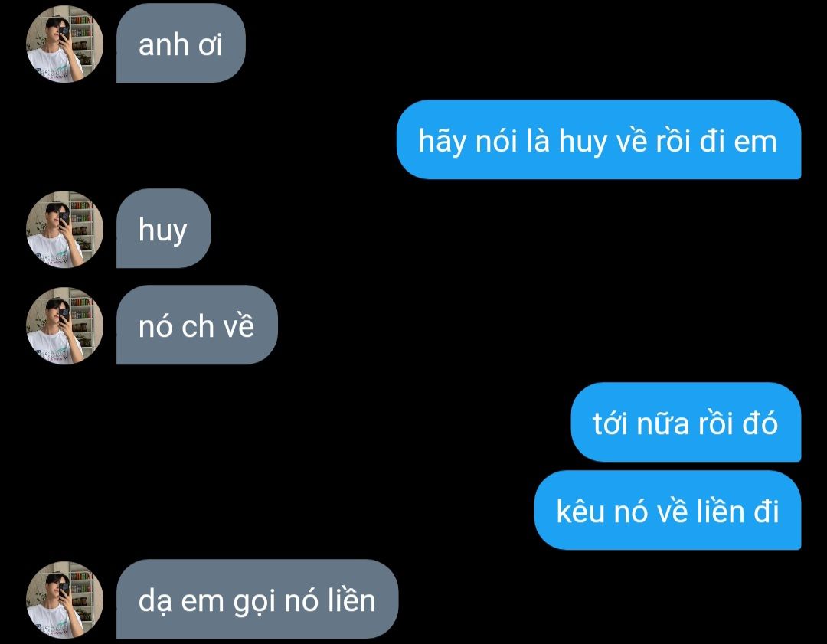Click the word "đó" in the sent message

click(x=760, y=423)
